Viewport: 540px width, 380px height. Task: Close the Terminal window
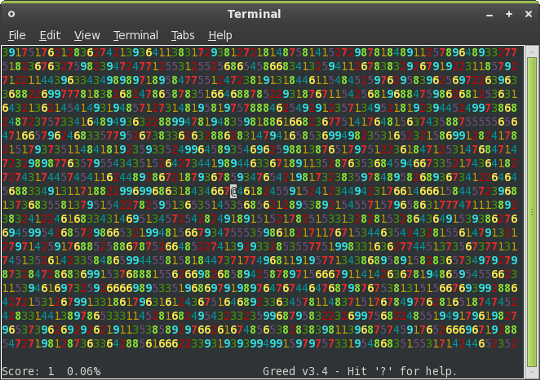[x=529, y=14]
